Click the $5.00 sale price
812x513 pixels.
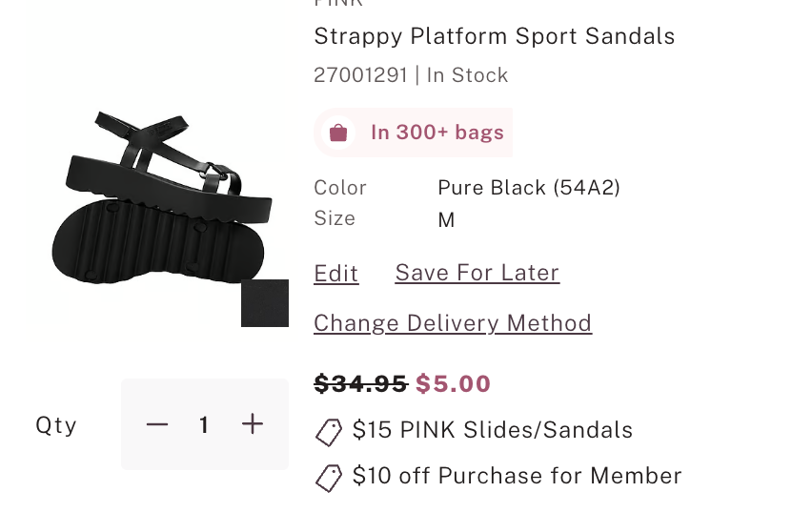point(454,383)
